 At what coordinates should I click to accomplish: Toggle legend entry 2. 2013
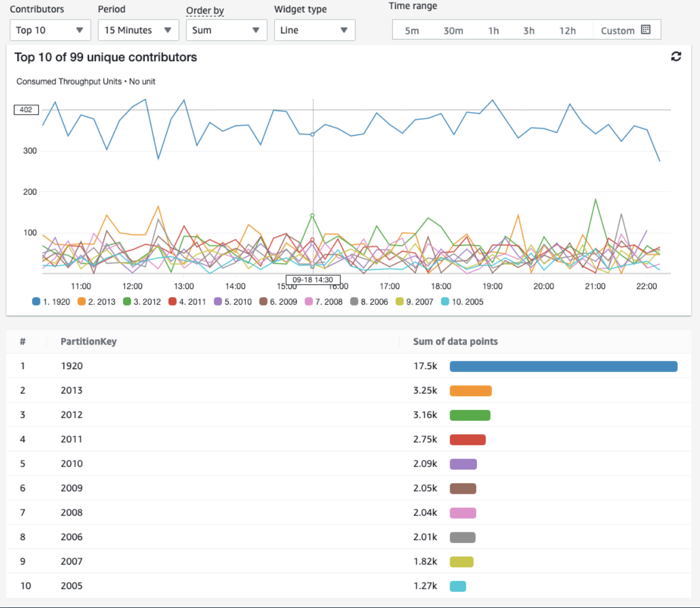click(x=96, y=302)
